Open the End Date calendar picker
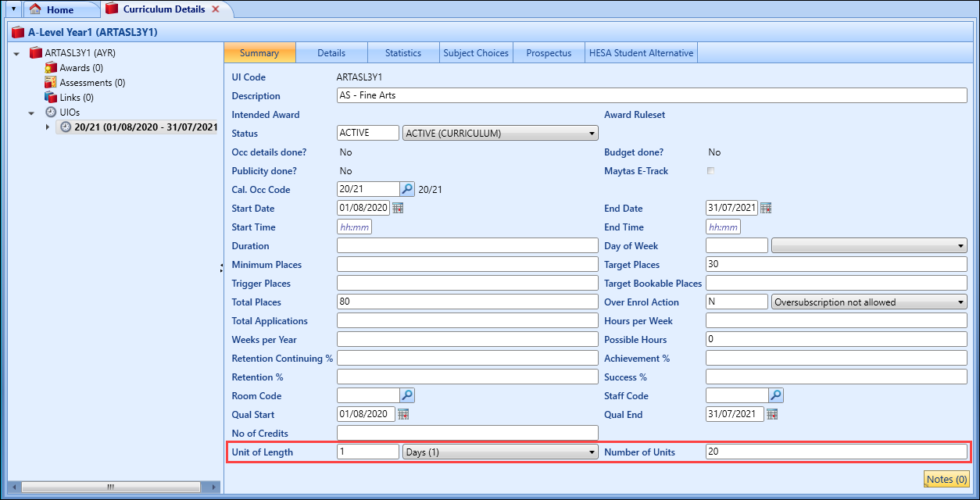 pos(766,208)
